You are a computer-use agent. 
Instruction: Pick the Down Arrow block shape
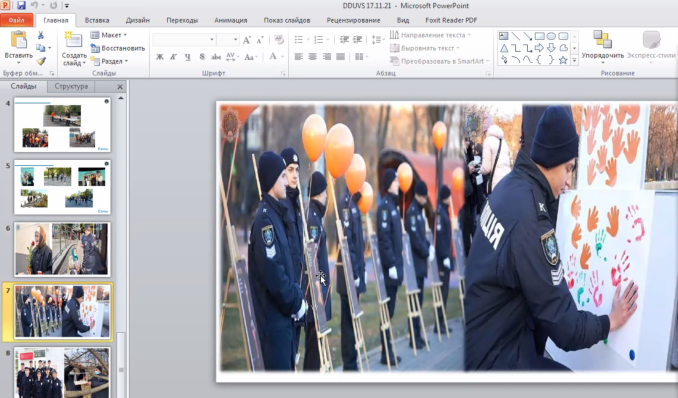tap(551, 48)
